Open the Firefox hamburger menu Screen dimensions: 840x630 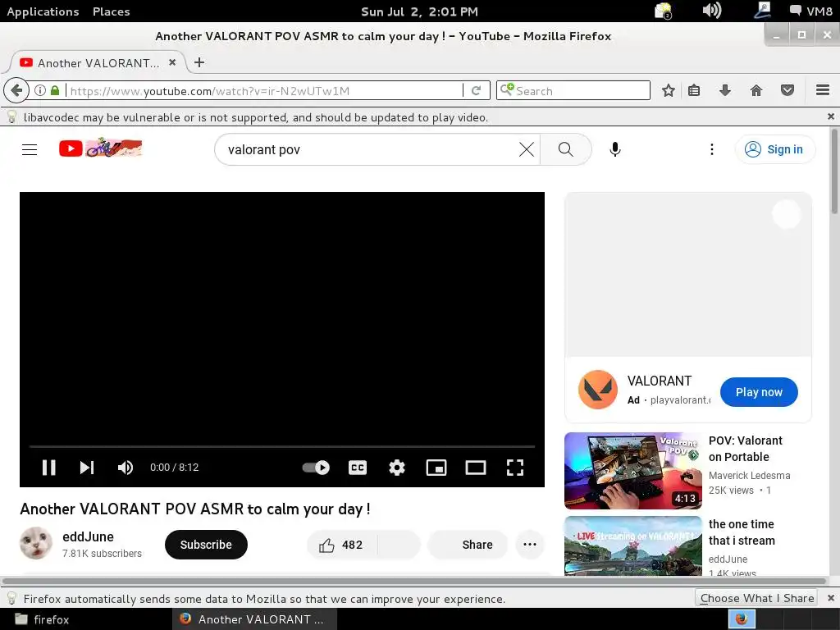click(823, 90)
